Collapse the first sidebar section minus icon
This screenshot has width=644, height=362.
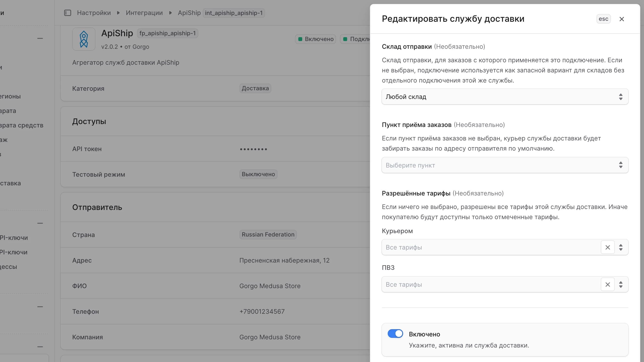(40, 38)
